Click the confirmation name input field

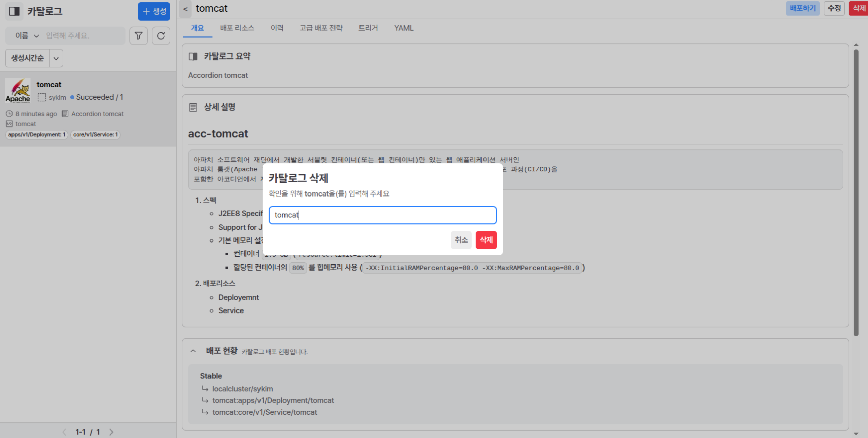pyautogui.click(x=382, y=215)
